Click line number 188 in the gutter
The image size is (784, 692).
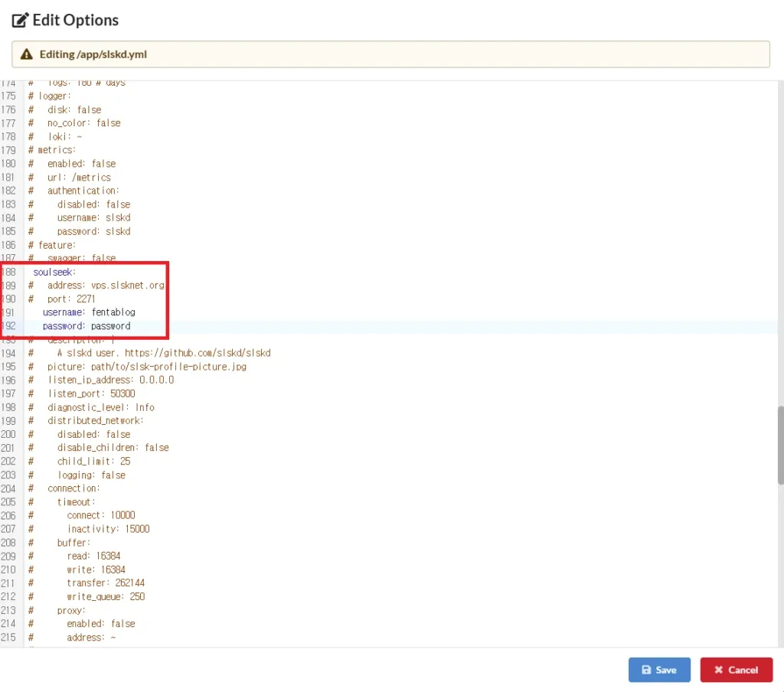(x=8, y=271)
